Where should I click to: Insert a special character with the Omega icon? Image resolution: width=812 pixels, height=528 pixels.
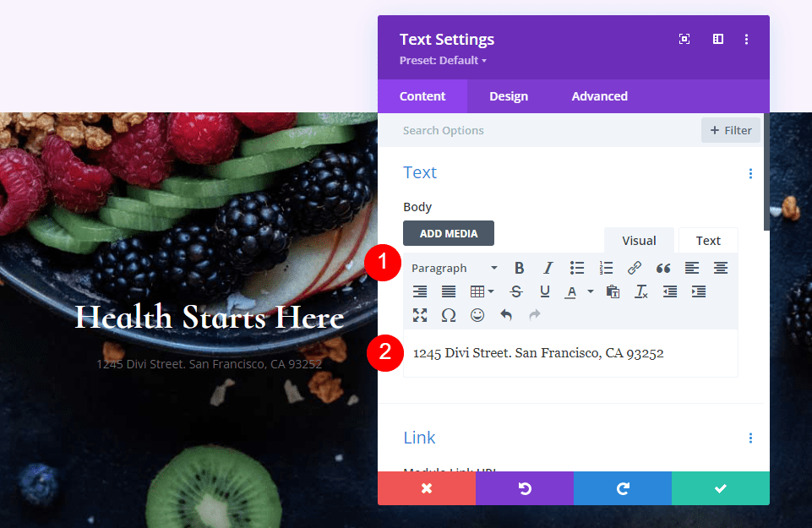point(449,315)
